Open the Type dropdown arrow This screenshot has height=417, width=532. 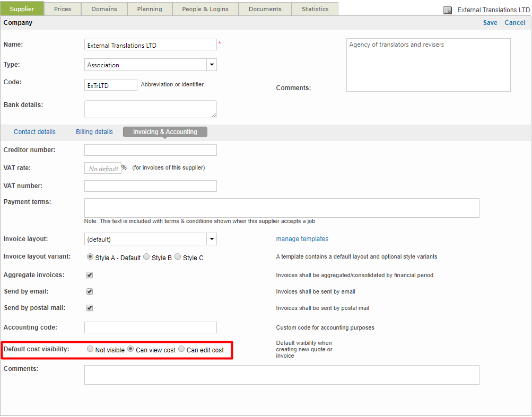point(212,65)
